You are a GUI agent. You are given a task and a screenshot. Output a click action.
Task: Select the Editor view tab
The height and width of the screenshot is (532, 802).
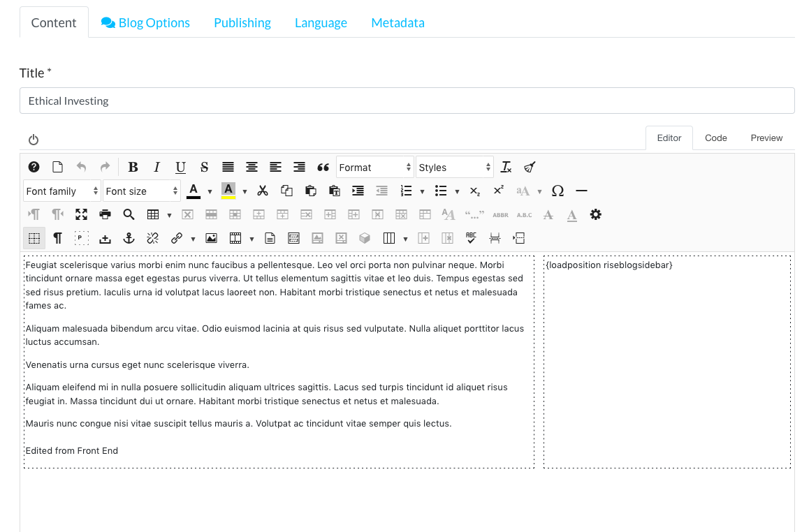coord(669,138)
